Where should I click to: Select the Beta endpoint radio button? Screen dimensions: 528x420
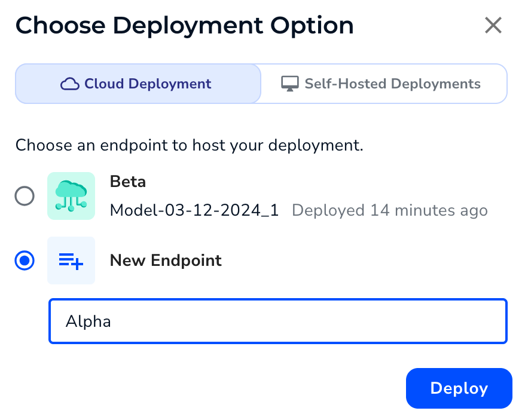(24, 196)
